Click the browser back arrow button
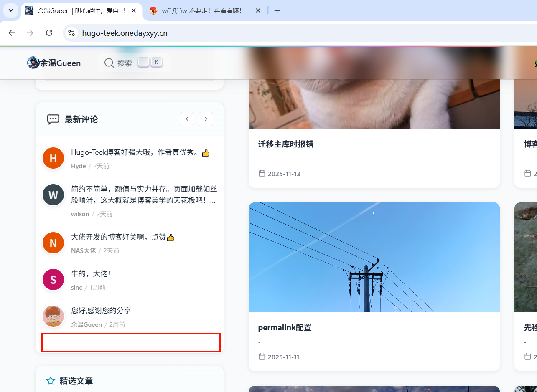The width and height of the screenshot is (537, 392). point(12,33)
